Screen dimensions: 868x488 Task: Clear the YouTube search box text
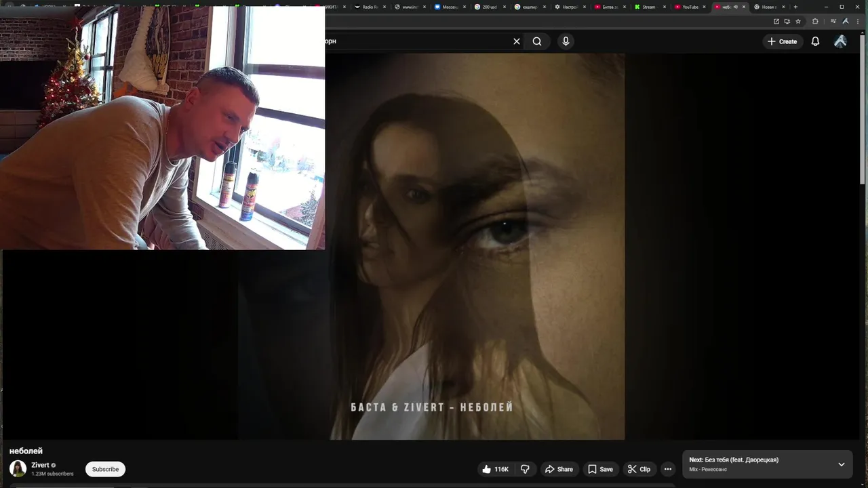tap(517, 41)
